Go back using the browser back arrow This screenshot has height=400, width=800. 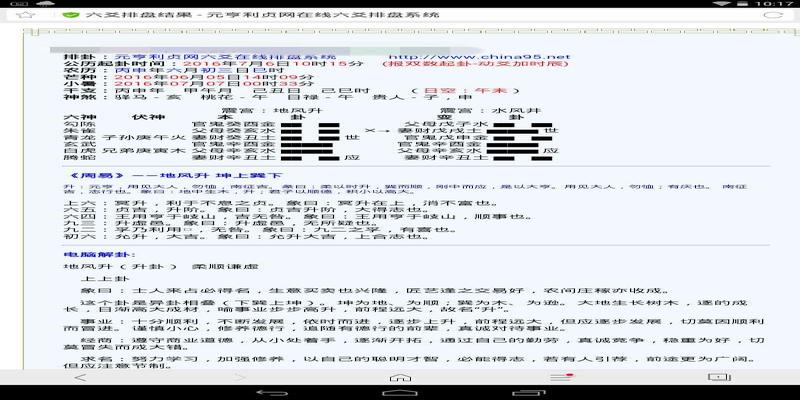click(x=81, y=378)
